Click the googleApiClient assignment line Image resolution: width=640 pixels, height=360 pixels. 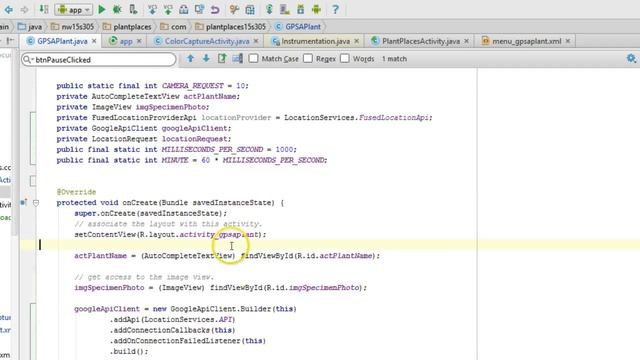185,309
